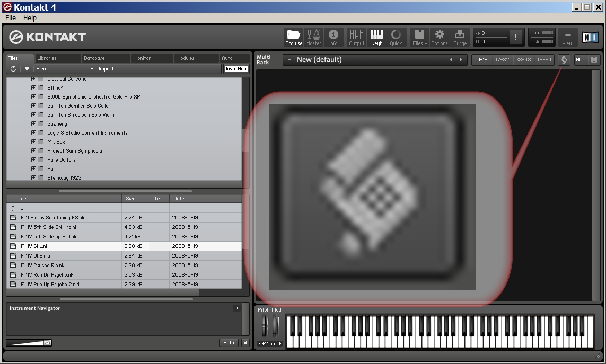Refresh the file browser view

tap(13, 69)
